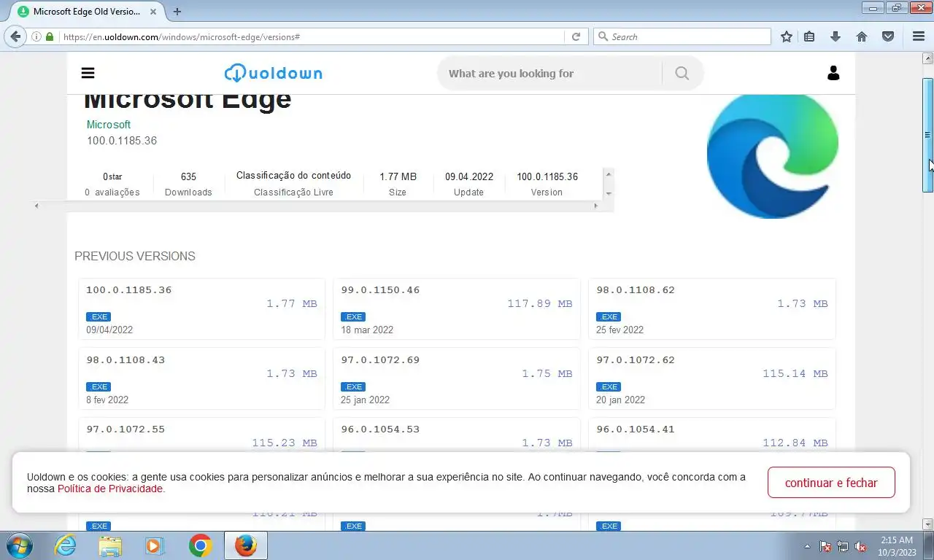Image resolution: width=934 pixels, height=560 pixels.
Task: Click the 09.04.2022 Update stat
Action: tap(468, 184)
